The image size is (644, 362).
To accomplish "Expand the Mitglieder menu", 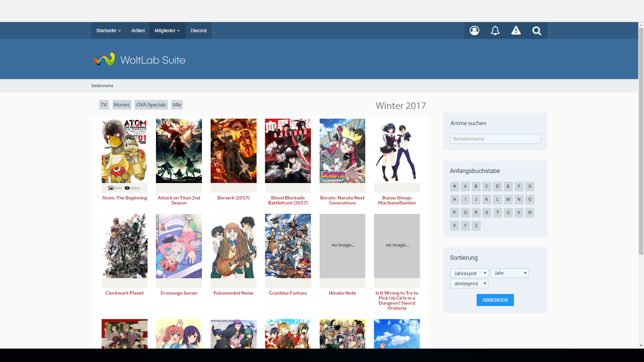I will (167, 31).
